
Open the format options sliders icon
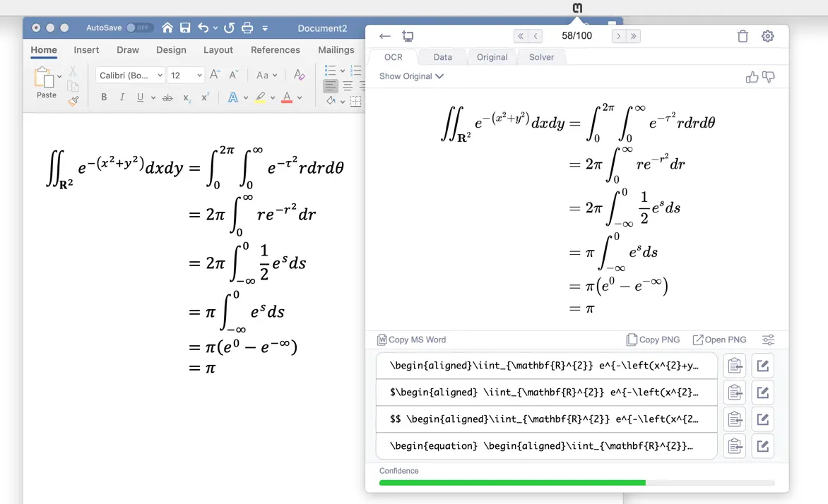click(x=769, y=340)
